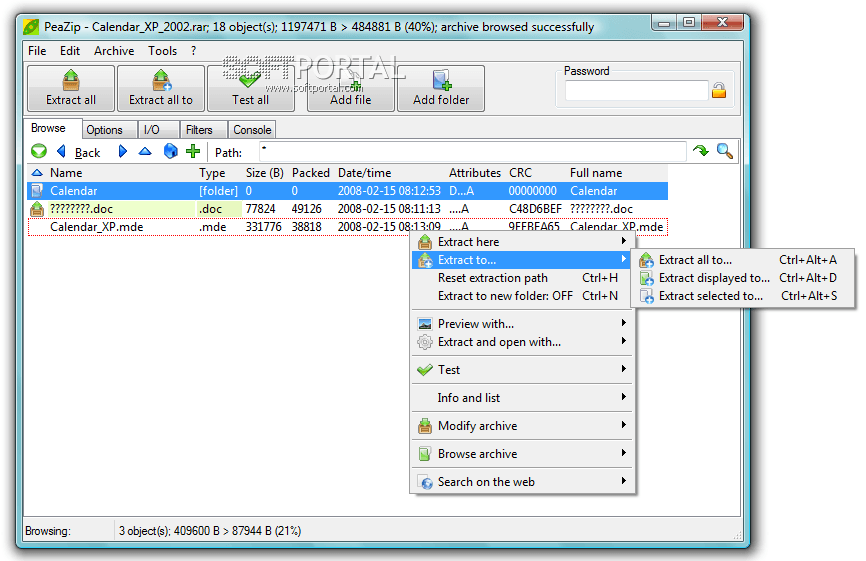Click the sort arrow icon left of Name

click(37, 173)
